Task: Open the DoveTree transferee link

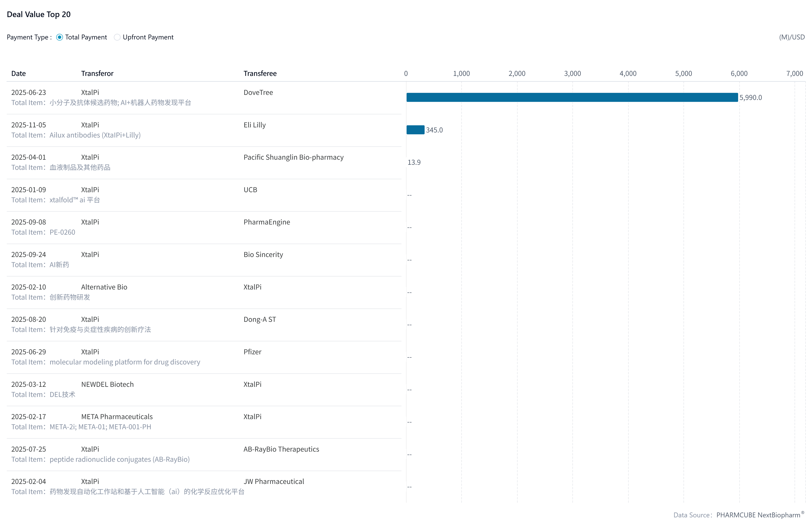Action: pyautogui.click(x=258, y=92)
